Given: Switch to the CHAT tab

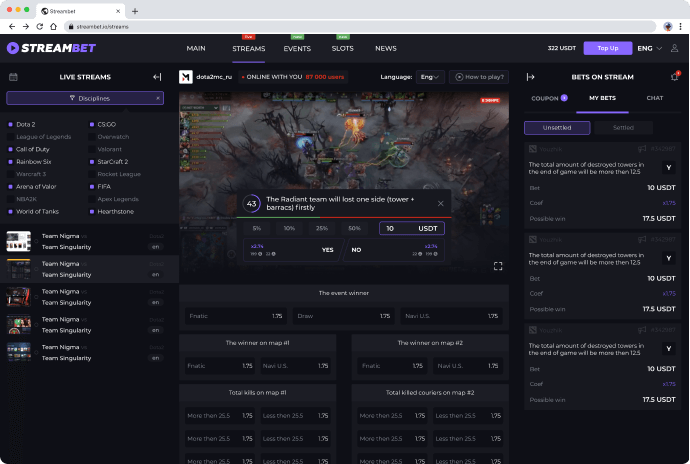Looking at the screenshot, I should point(654,98).
